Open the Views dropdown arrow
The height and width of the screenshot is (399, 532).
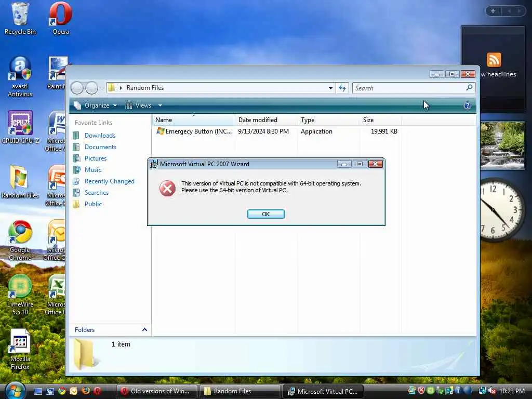[x=160, y=105]
